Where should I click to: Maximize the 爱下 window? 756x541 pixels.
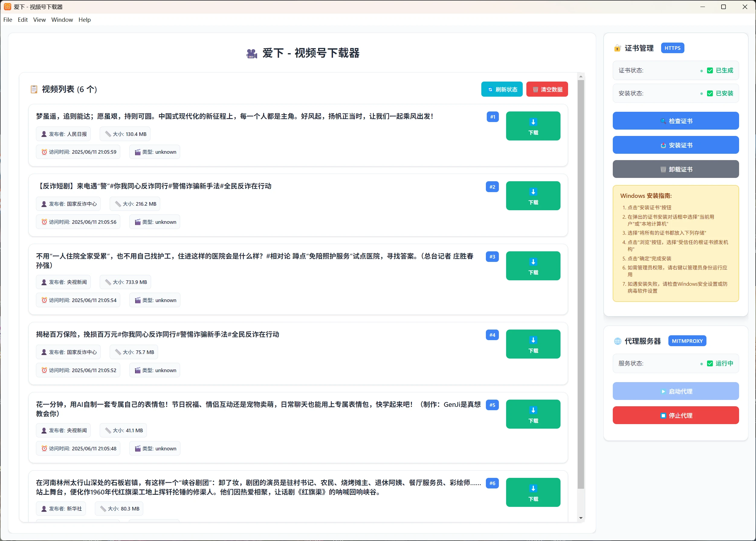point(723,7)
